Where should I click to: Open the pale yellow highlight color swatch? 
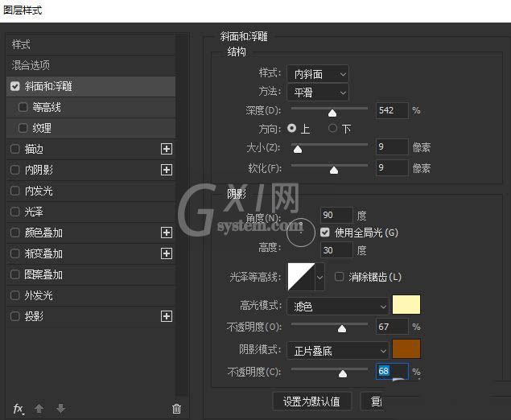pyautogui.click(x=406, y=305)
